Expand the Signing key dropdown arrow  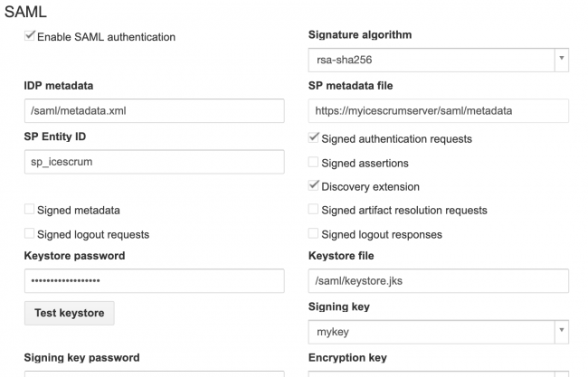[561, 332]
